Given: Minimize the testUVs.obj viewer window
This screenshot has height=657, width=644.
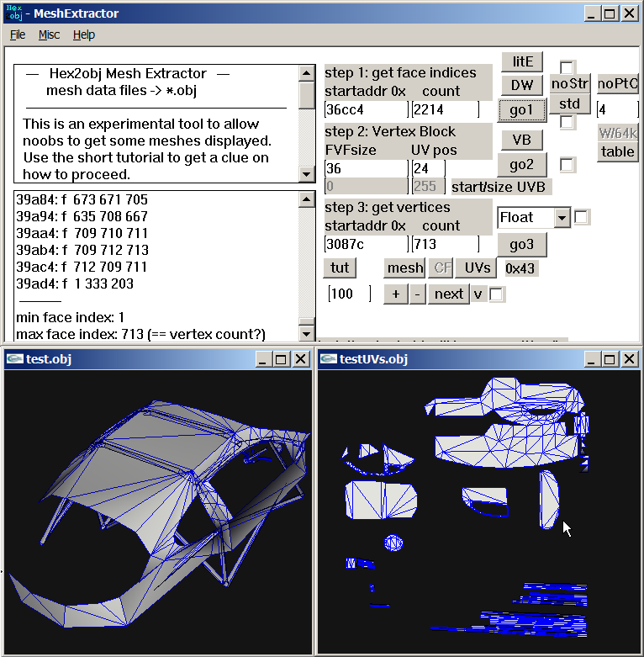Looking at the screenshot, I should 590,359.
